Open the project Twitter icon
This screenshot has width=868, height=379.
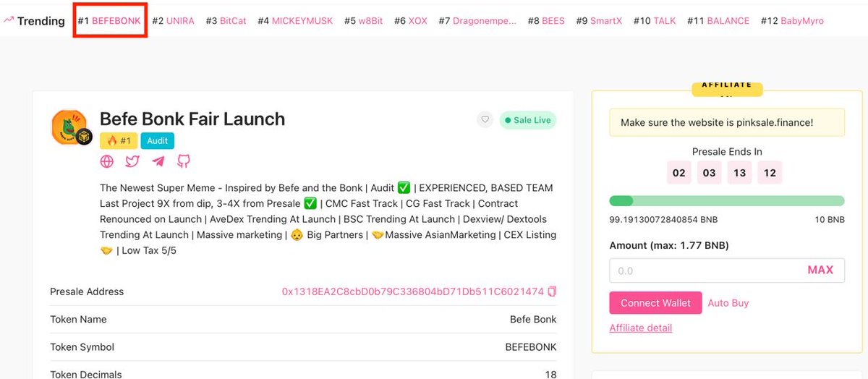(x=132, y=161)
